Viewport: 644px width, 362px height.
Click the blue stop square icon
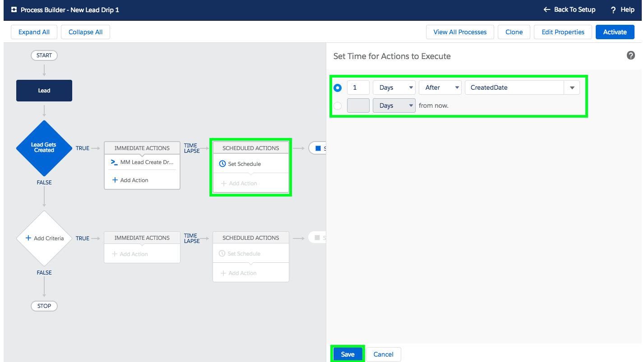318,148
